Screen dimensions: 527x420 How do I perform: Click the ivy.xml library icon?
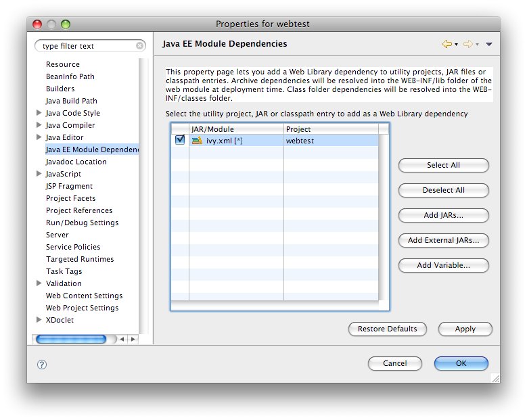[197, 141]
